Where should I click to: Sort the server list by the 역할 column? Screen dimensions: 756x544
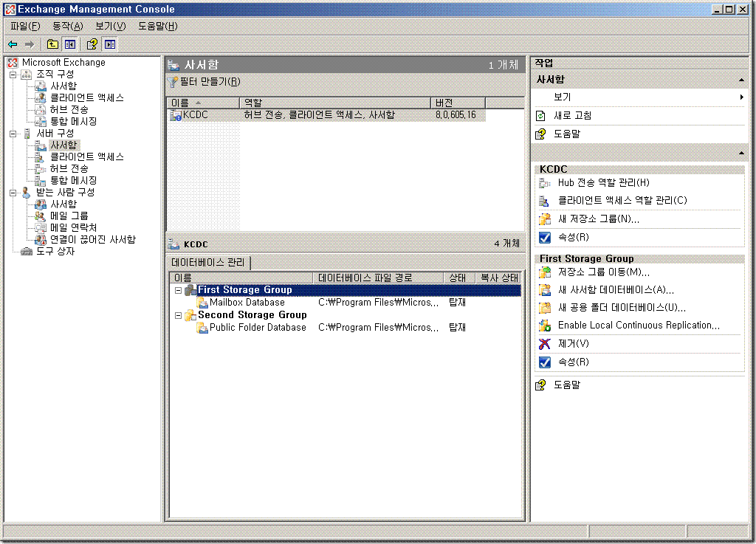[334, 103]
